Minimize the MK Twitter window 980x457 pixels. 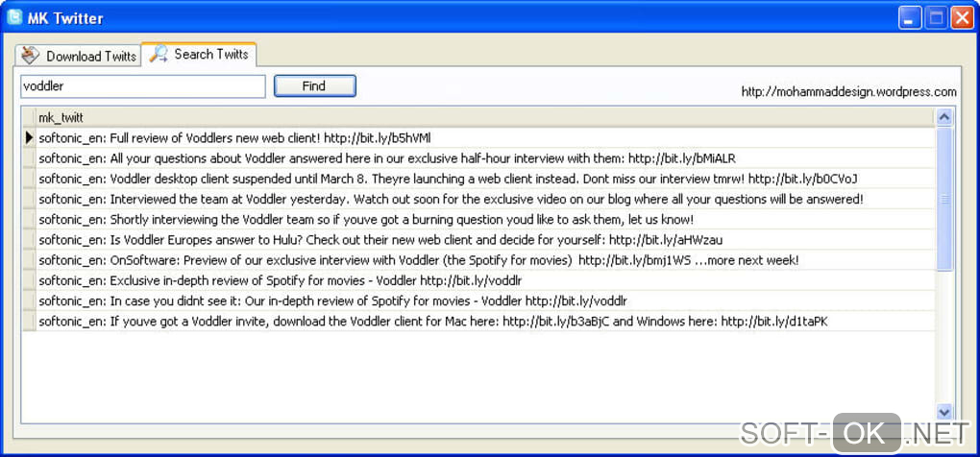[x=910, y=18]
